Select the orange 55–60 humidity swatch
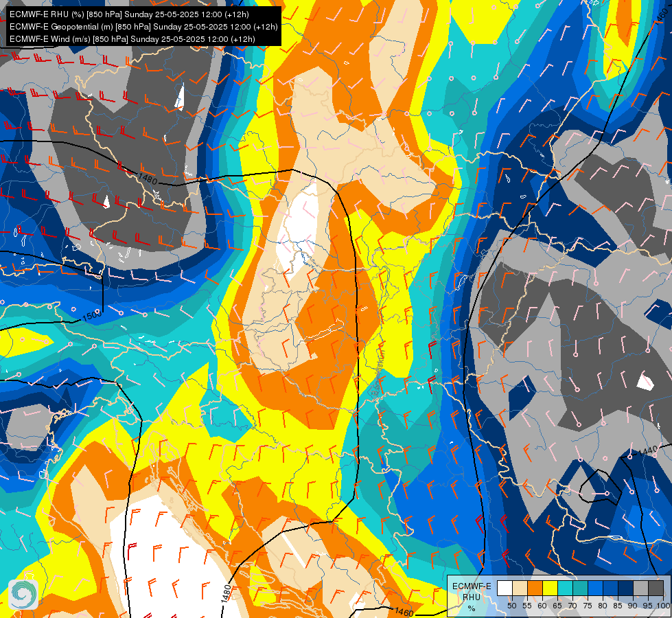672x618 pixels. click(x=535, y=588)
